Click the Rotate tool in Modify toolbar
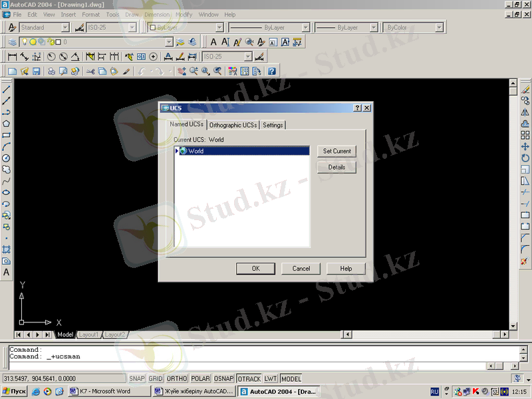The height and width of the screenshot is (399, 532). click(x=525, y=158)
